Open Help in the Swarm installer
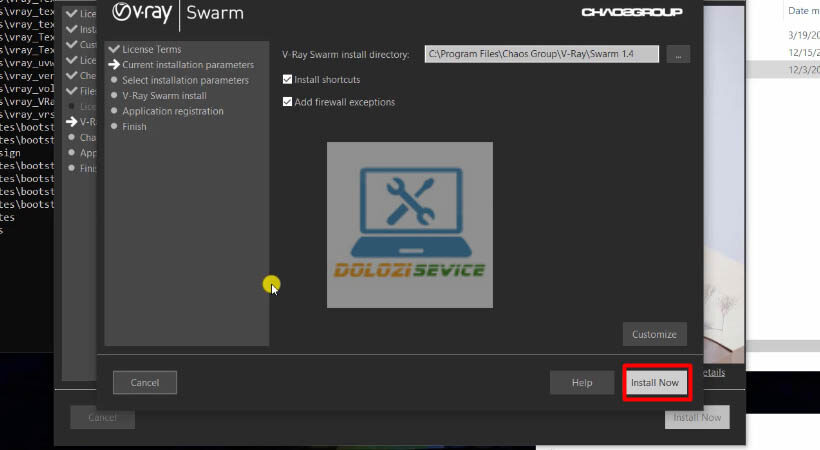The height and width of the screenshot is (450, 820). (582, 382)
